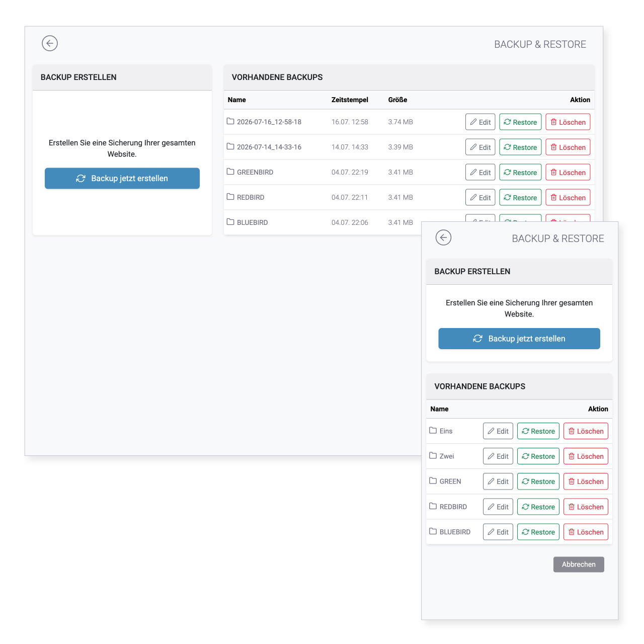Restore backup 2026-07-14_14-33-16
644x644 pixels.
(x=521, y=147)
